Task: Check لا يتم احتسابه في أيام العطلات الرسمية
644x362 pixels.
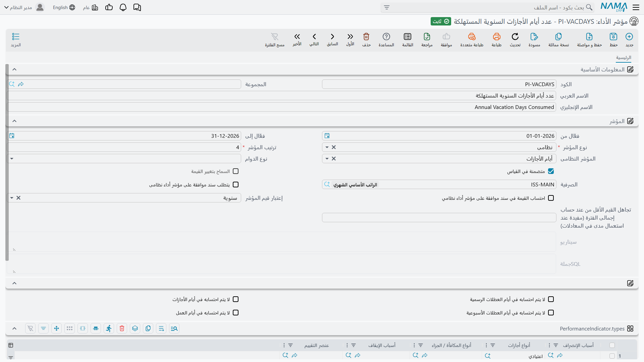Action: click(x=551, y=299)
